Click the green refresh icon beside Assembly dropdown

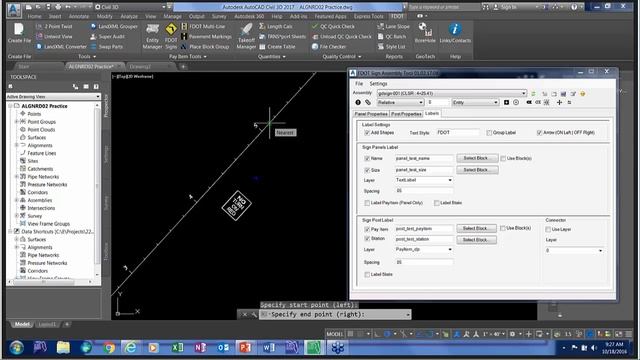coord(533,93)
